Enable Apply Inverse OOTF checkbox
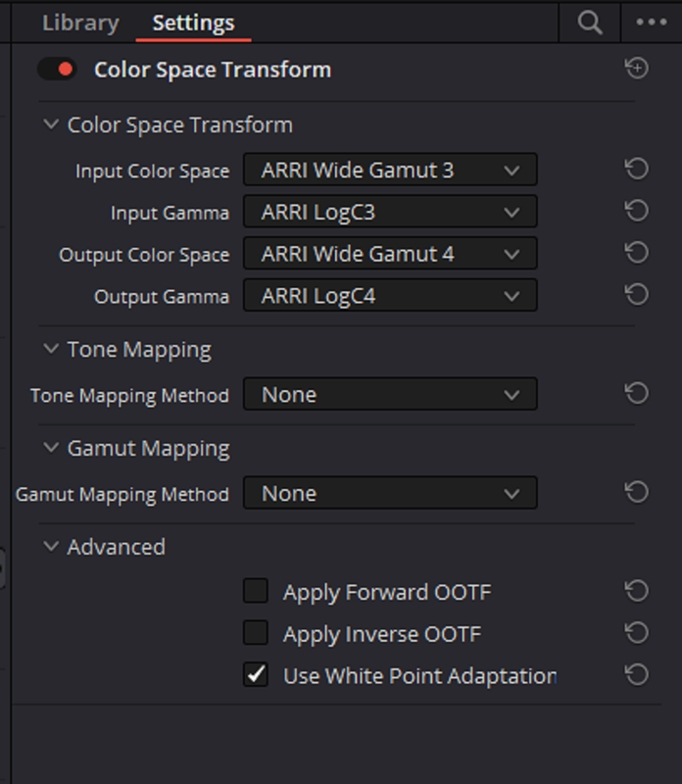This screenshot has height=784, width=682. pyautogui.click(x=256, y=633)
